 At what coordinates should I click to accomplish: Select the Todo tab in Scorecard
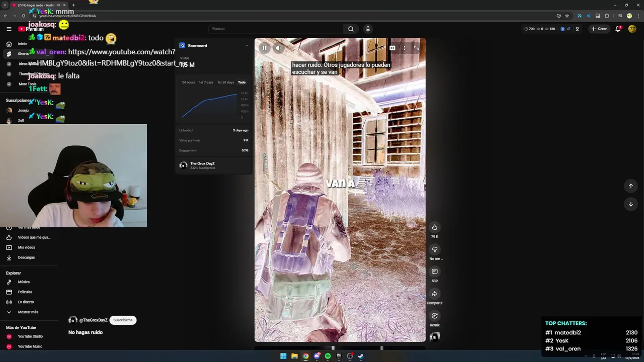click(242, 82)
